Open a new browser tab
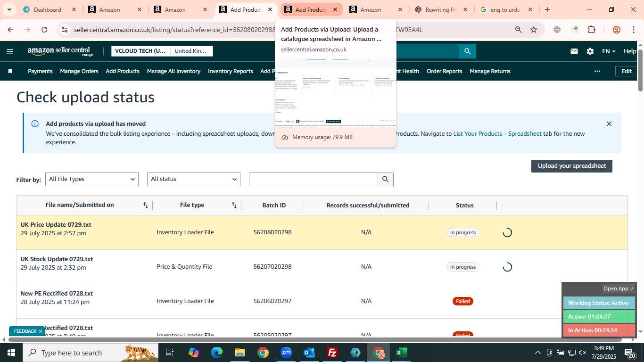Image resolution: width=644 pixels, height=362 pixels. 547,9
